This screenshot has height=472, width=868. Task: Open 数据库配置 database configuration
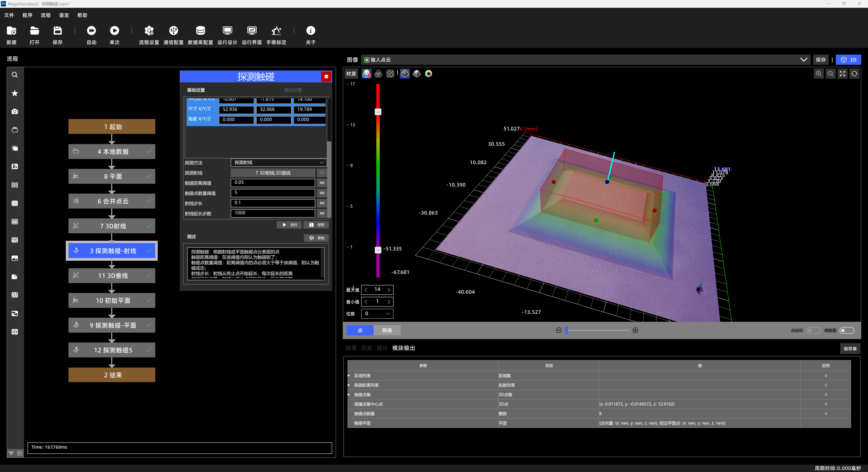[200, 31]
